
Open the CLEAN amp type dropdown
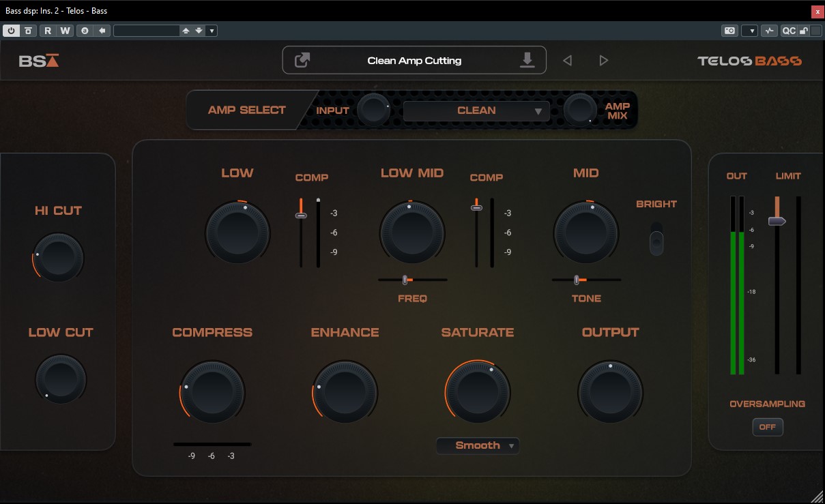coord(476,110)
